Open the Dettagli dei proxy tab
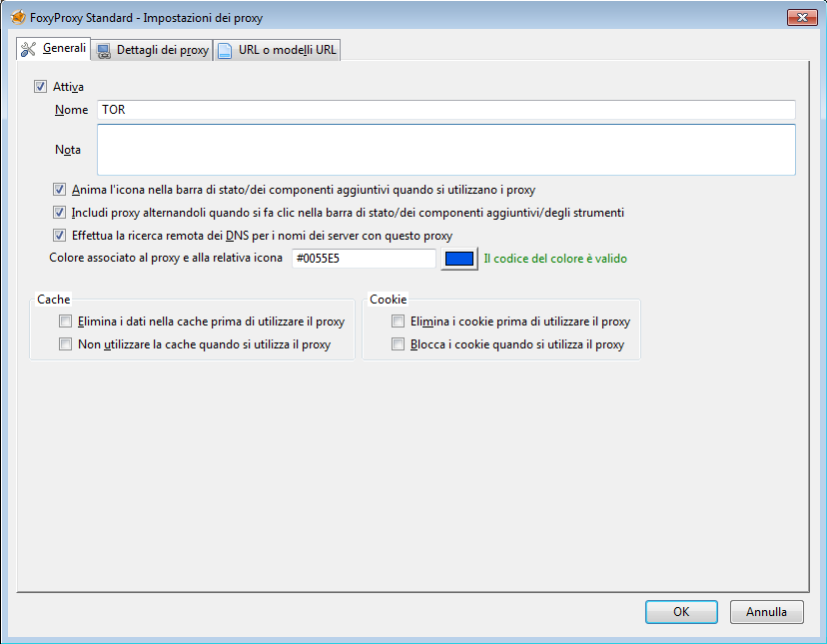This screenshot has width=827, height=644. tap(153, 50)
